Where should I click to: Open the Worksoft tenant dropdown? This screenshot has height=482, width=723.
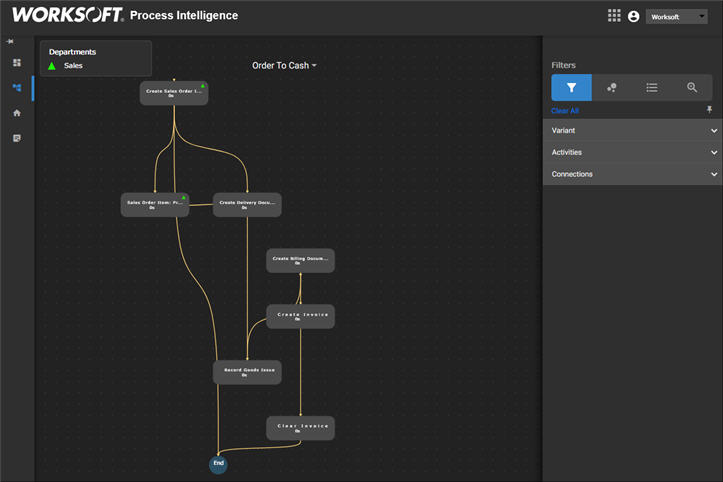(678, 17)
